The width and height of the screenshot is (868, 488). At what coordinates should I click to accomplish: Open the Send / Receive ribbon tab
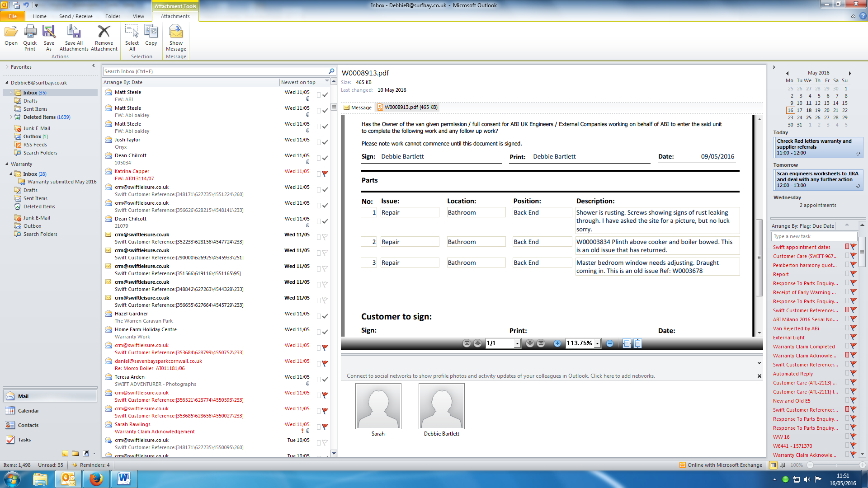tap(75, 16)
